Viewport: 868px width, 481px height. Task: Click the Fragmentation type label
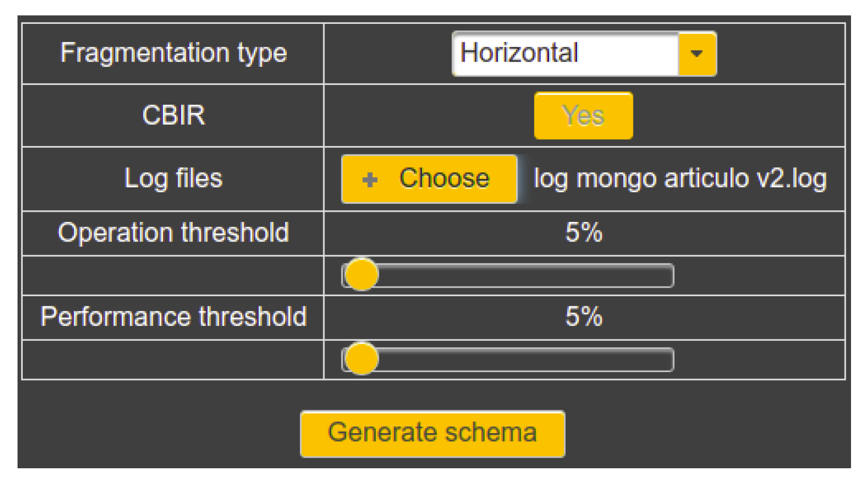(174, 53)
